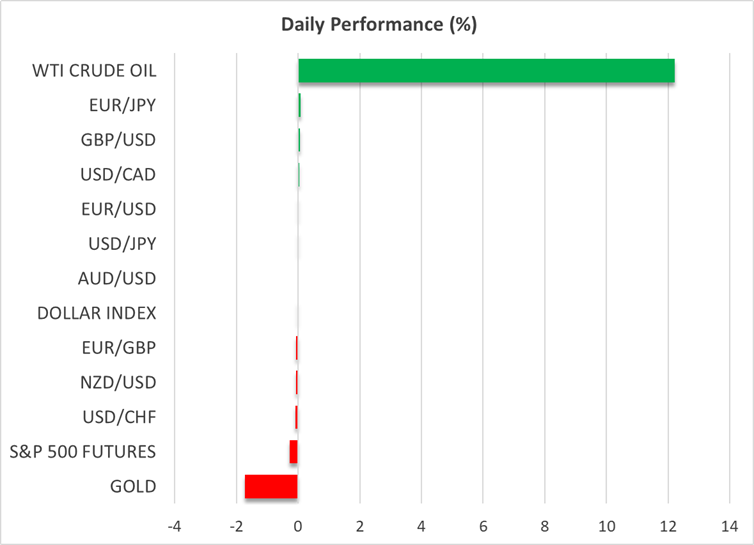Image resolution: width=754 pixels, height=545 pixels.
Task: Select the red Gold bar
Action: coord(271,487)
